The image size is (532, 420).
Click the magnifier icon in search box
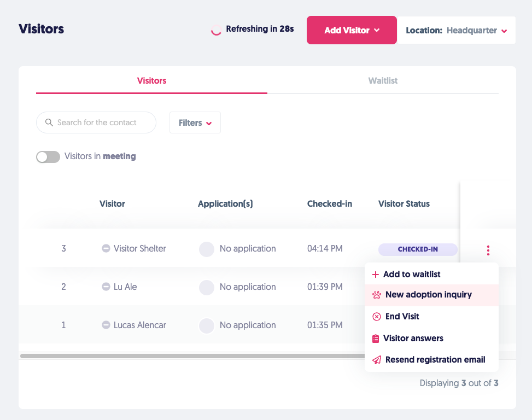click(49, 122)
